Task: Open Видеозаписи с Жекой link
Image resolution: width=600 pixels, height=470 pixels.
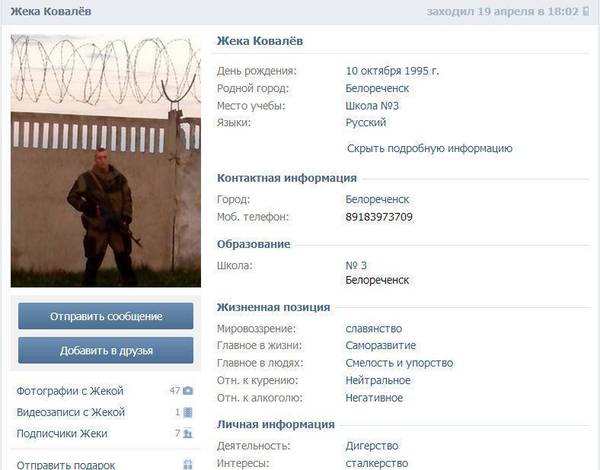Action: 71,412
